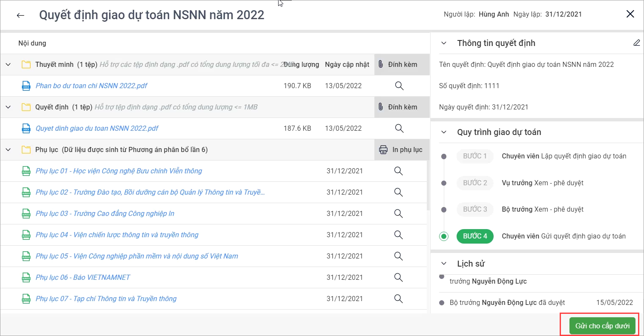644x336 pixels.
Task: Click the printer In phụ lục button
Action: pyautogui.click(x=401, y=149)
